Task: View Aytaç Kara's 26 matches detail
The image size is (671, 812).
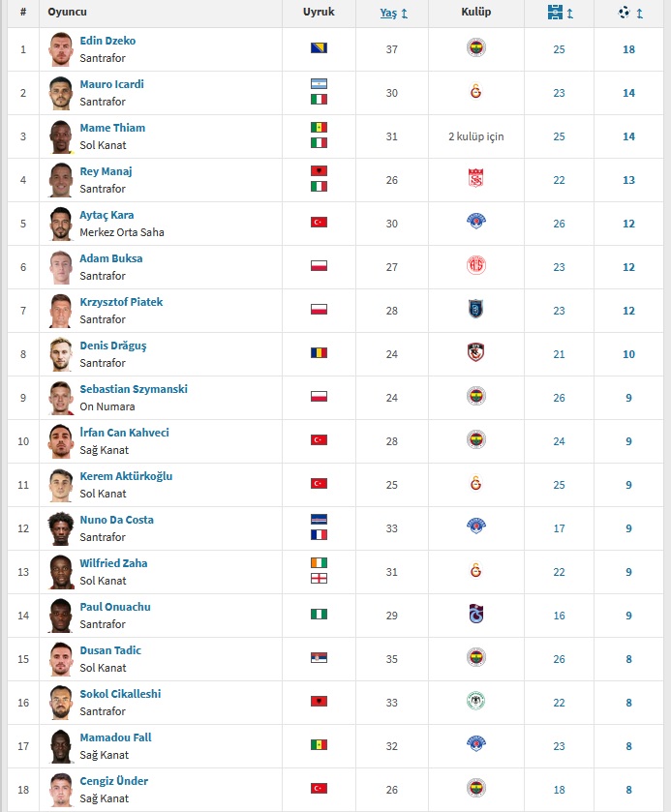Action: coord(559,224)
